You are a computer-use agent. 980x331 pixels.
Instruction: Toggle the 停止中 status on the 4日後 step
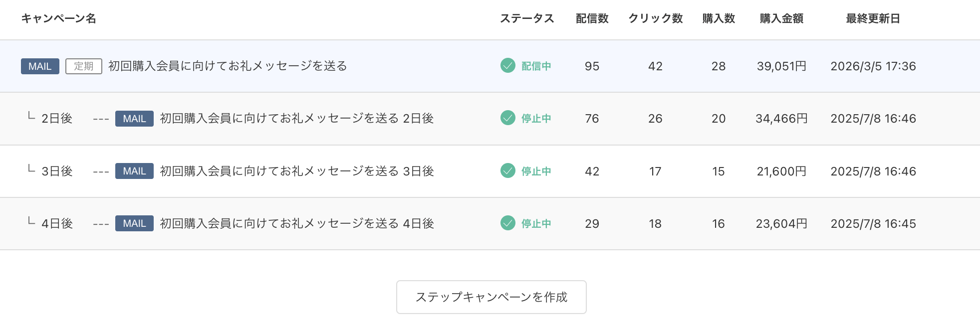[x=533, y=224]
